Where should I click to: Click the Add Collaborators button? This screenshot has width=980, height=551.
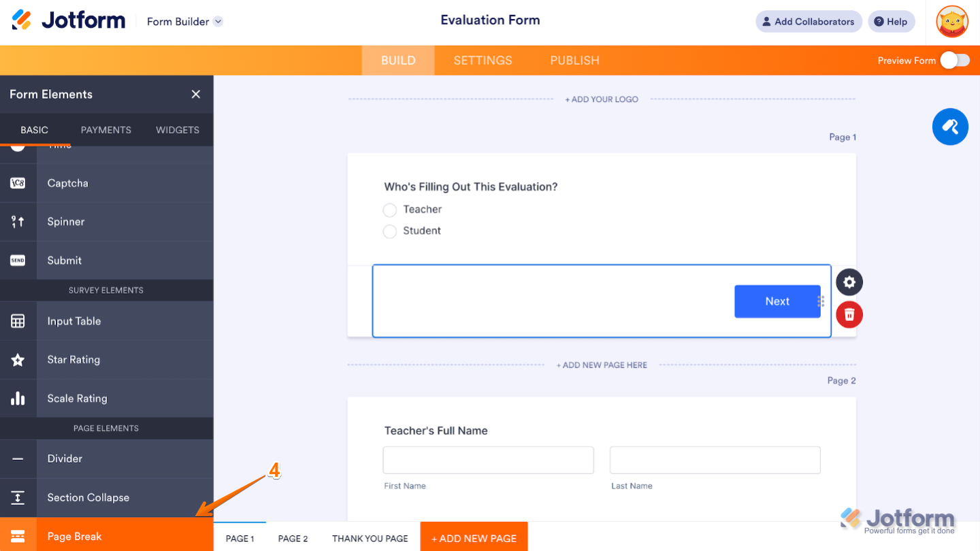808,22
